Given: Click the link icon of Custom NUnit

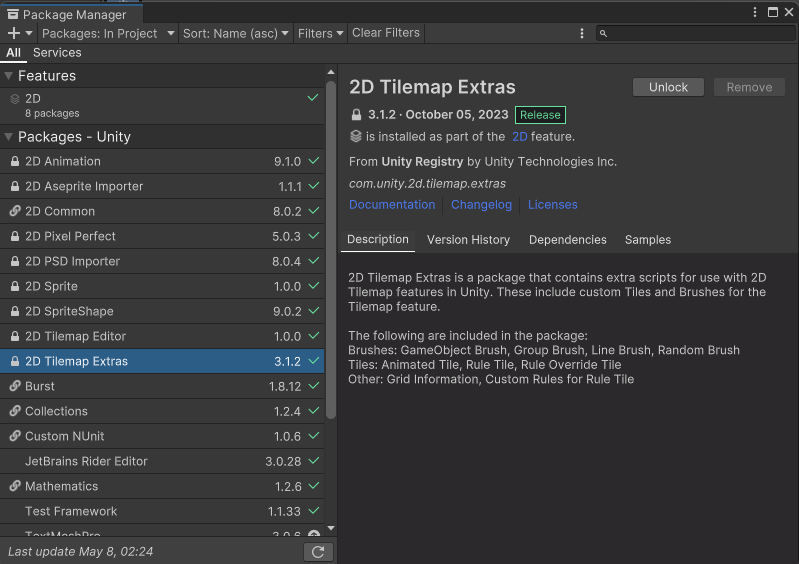Looking at the screenshot, I should [15, 436].
